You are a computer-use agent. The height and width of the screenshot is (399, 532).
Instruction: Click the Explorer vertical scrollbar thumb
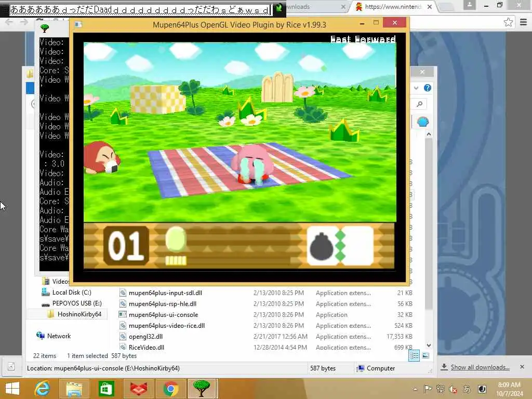point(429,224)
